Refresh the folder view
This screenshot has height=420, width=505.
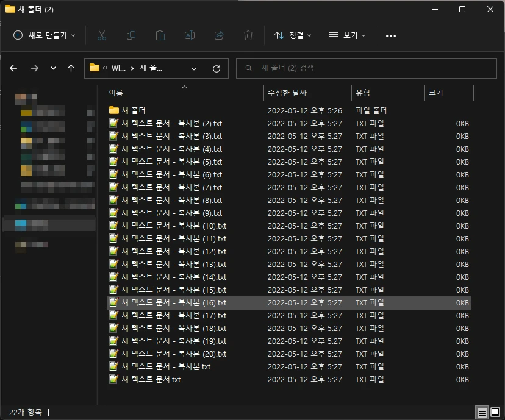coord(217,68)
